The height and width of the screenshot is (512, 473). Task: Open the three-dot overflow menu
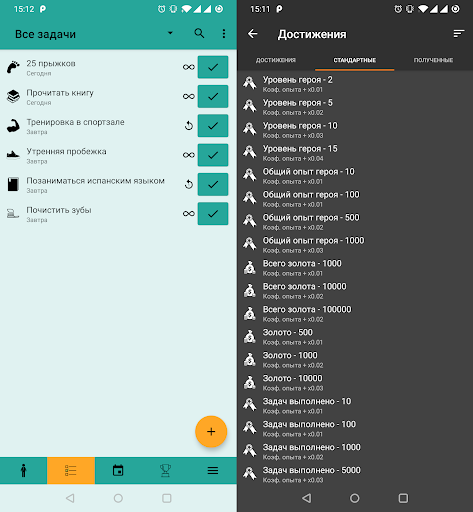pyautogui.click(x=224, y=33)
